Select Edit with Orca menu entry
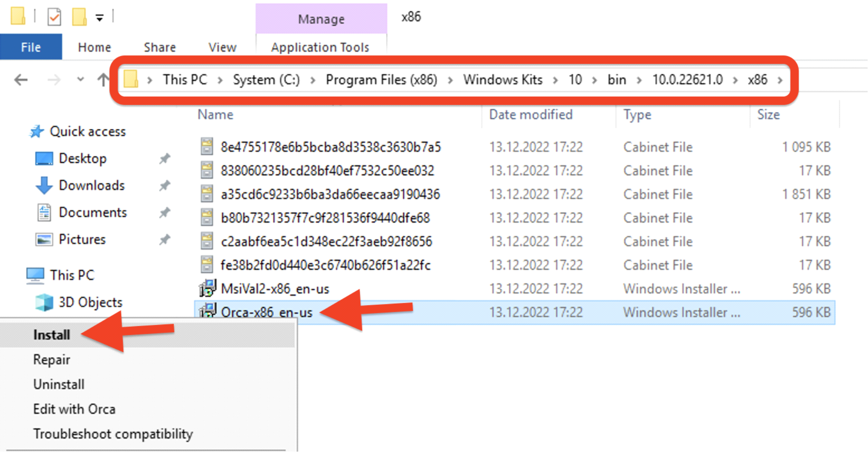 pyautogui.click(x=74, y=409)
